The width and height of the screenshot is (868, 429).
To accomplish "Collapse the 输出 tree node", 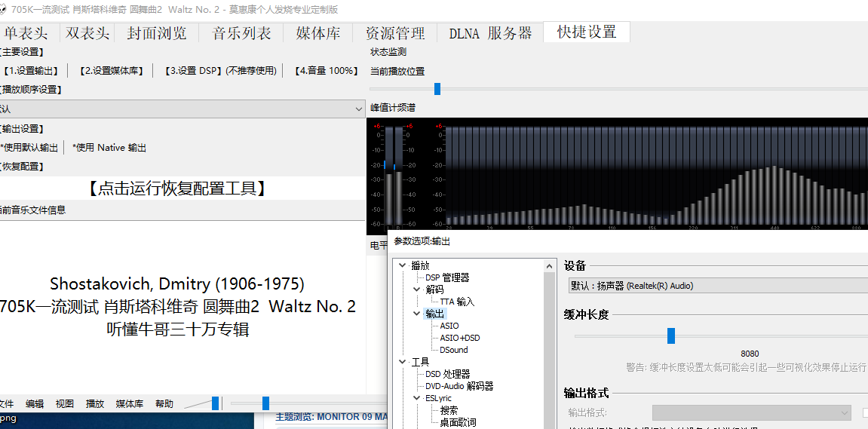I will [x=416, y=314].
